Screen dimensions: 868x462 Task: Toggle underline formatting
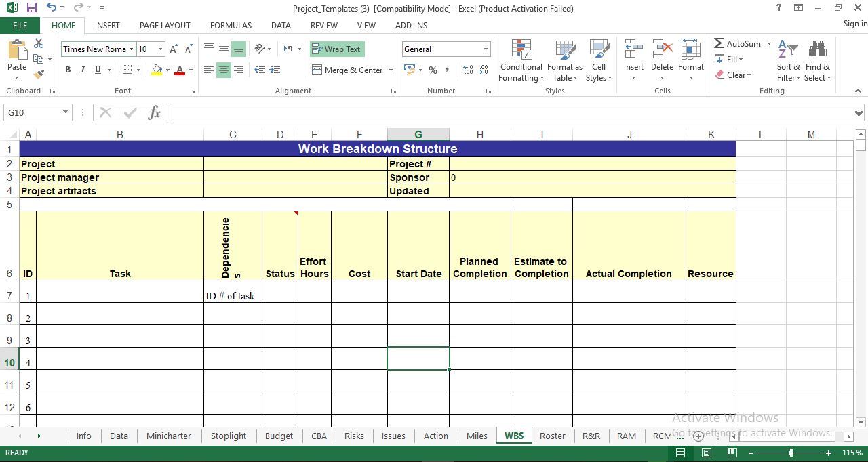click(96, 70)
